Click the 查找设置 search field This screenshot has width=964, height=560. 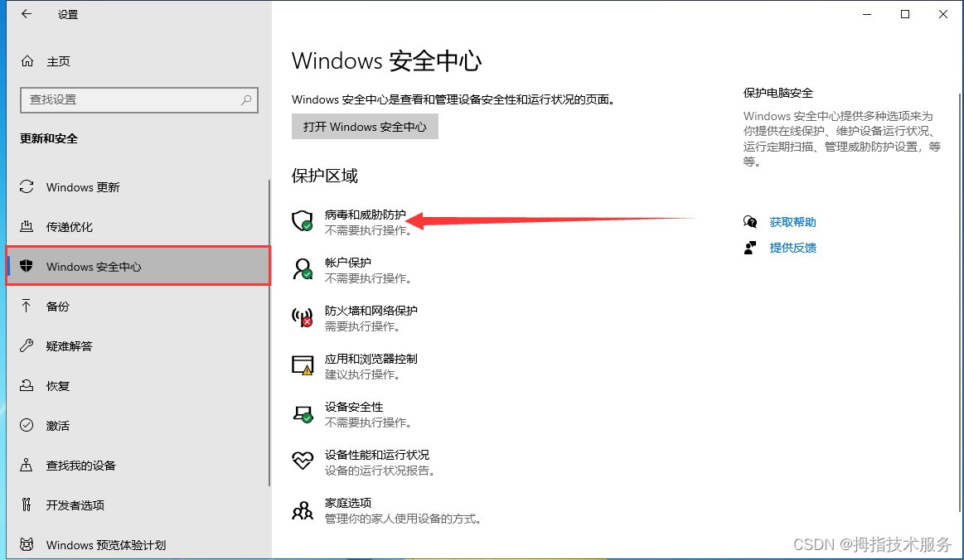point(139,99)
